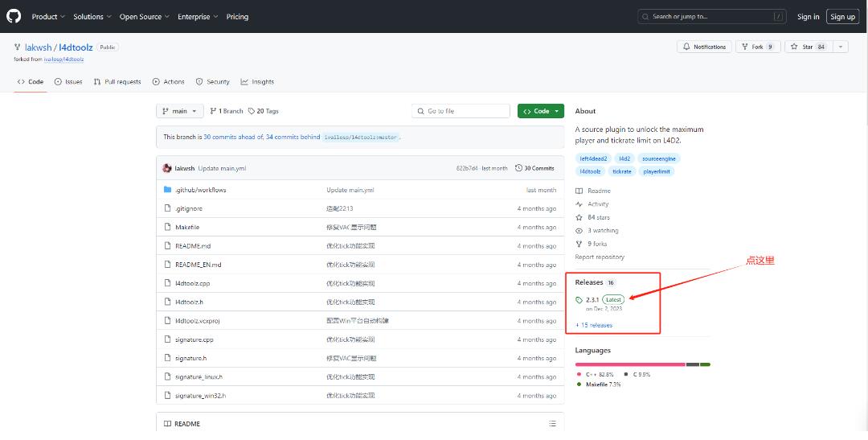Viewport: 868px width, 440px height.
Task: View the 1 Branch link
Action: (x=227, y=111)
